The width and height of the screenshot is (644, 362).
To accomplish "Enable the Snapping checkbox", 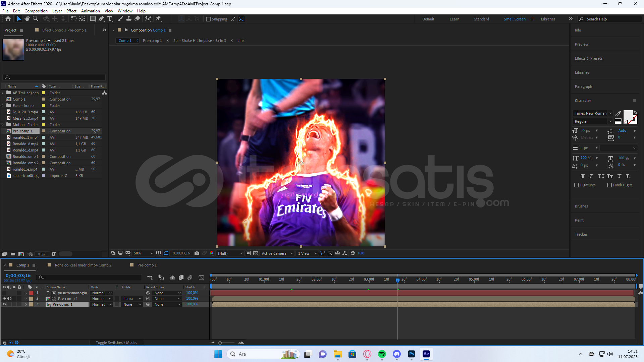I will (208, 19).
